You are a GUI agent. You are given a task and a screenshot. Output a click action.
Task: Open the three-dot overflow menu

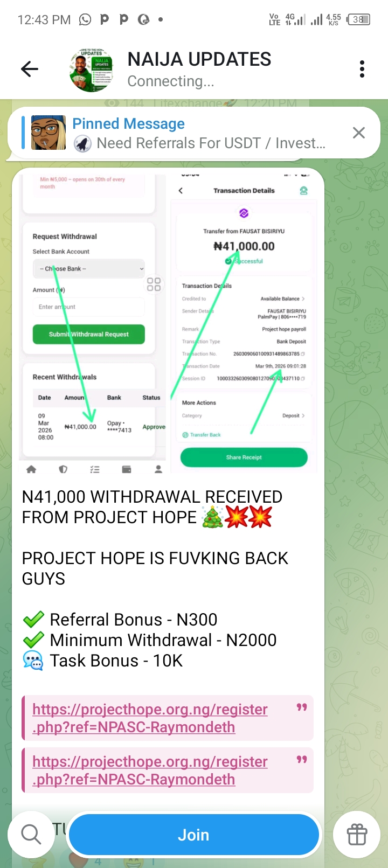362,69
